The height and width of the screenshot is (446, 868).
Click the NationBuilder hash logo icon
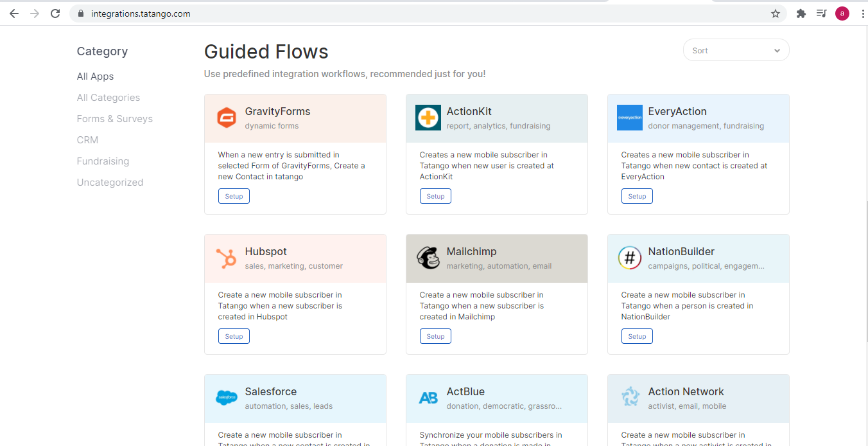[630, 258]
